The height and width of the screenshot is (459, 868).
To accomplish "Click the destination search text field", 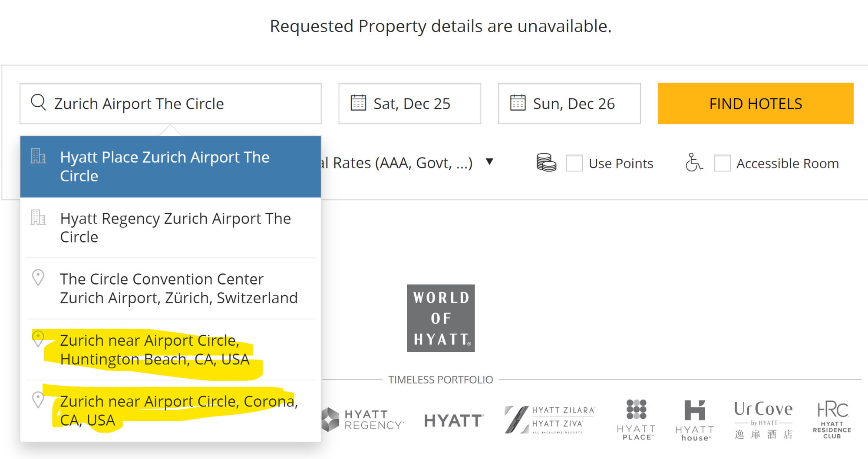I will [x=170, y=103].
